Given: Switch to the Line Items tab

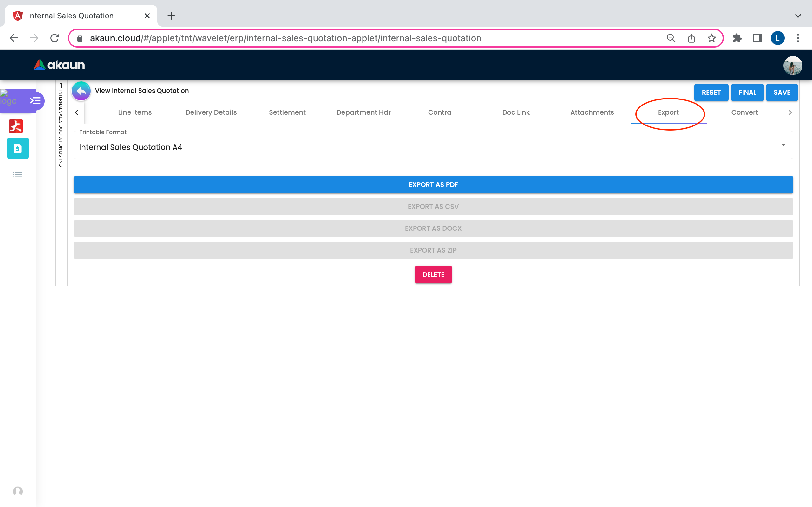Looking at the screenshot, I should pyautogui.click(x=134, y=112).
